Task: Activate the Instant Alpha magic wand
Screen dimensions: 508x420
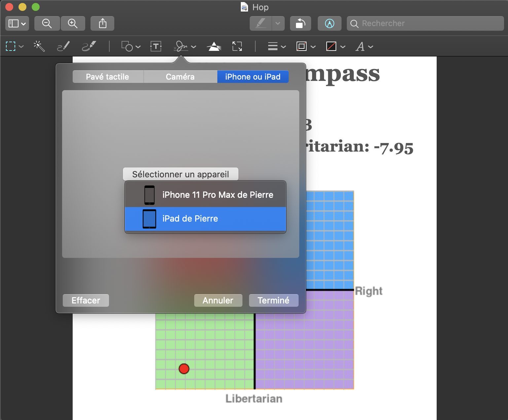Action: coord(39,46)
